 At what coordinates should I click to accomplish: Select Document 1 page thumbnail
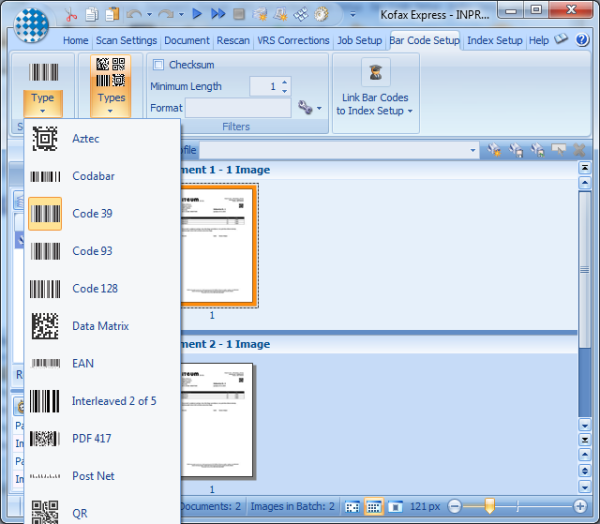(218, 246)
